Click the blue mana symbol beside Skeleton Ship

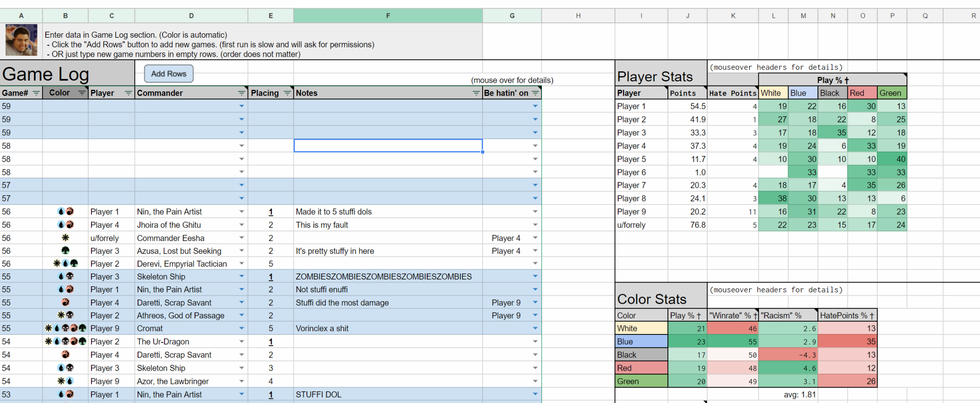tap(62, 276)
